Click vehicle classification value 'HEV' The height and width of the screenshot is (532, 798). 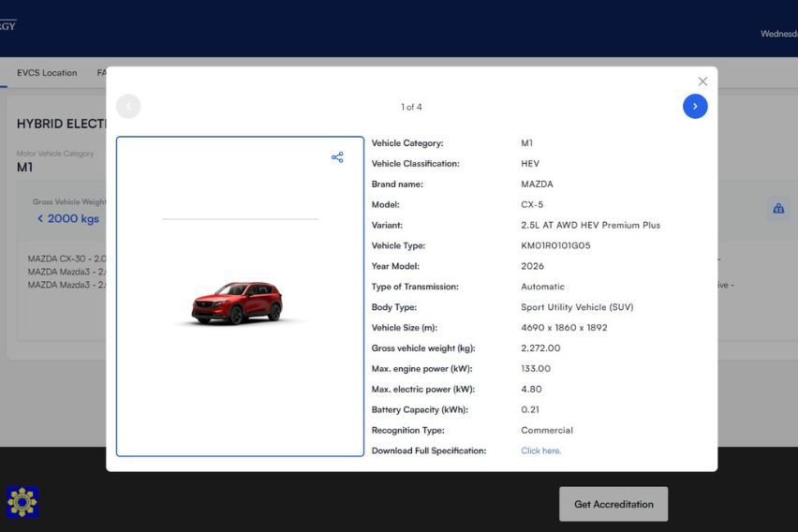coord(530,163)
